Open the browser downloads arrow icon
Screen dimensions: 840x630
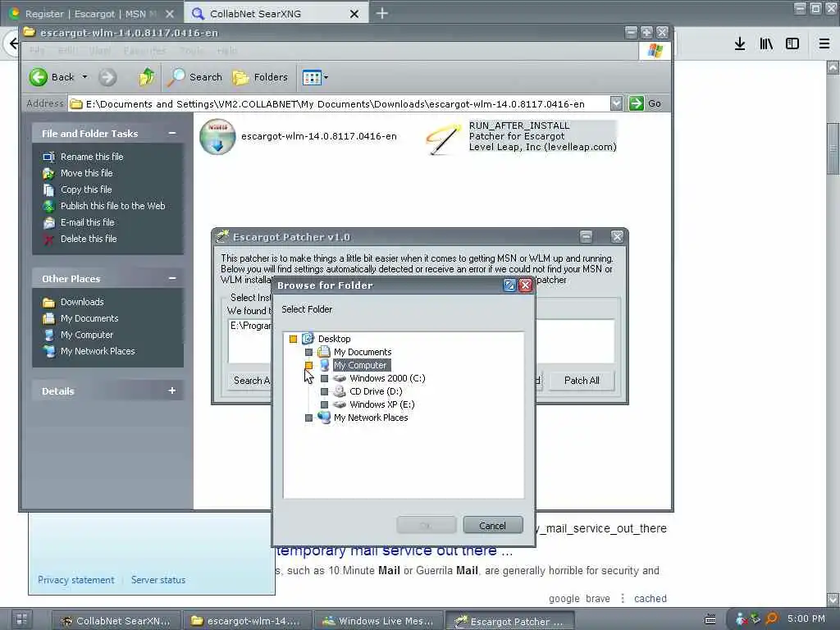coord(740,43)
